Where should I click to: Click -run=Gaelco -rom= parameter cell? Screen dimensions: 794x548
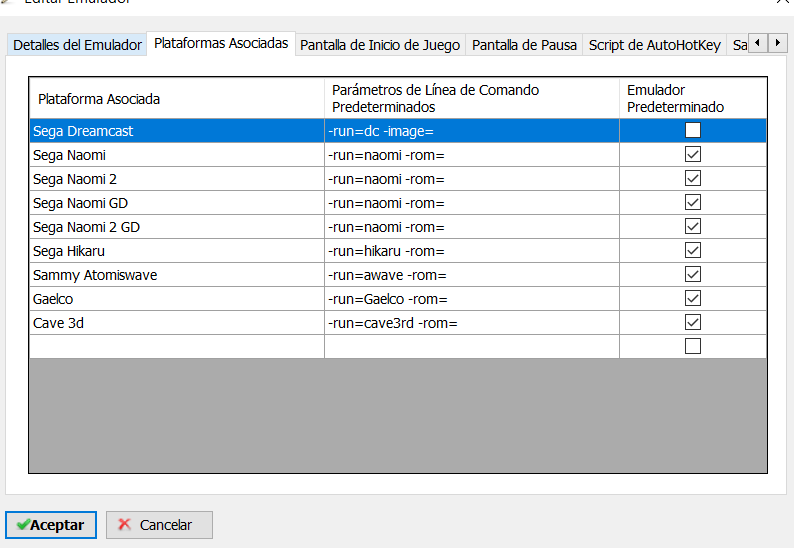tap(472, 299)
